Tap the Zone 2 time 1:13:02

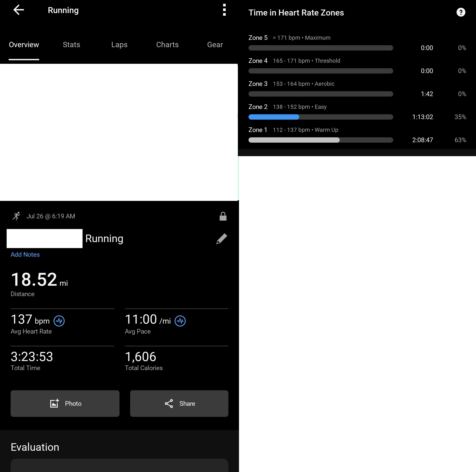[422, 117]
